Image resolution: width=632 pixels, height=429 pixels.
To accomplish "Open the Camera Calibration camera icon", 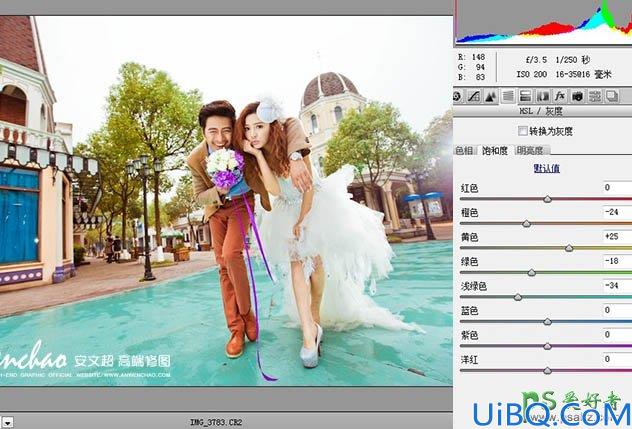I will pos(577,96).
